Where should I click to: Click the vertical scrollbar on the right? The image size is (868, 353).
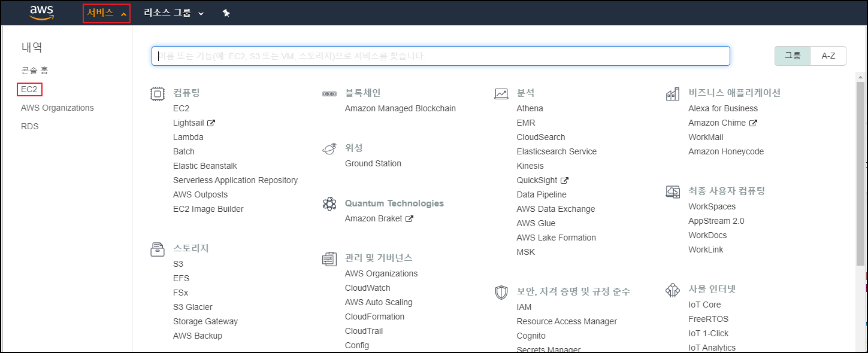(861, 174)
